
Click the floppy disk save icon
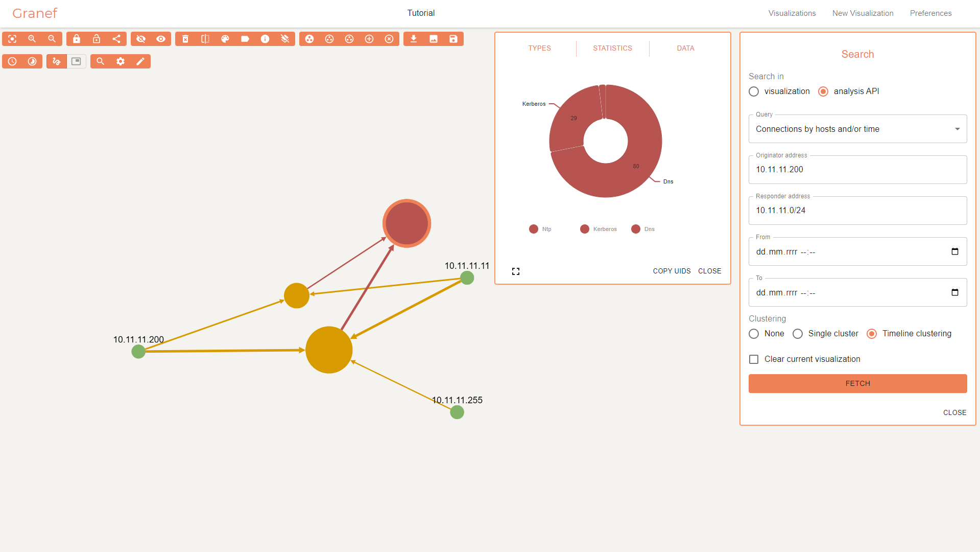click(x=453, y=39)
